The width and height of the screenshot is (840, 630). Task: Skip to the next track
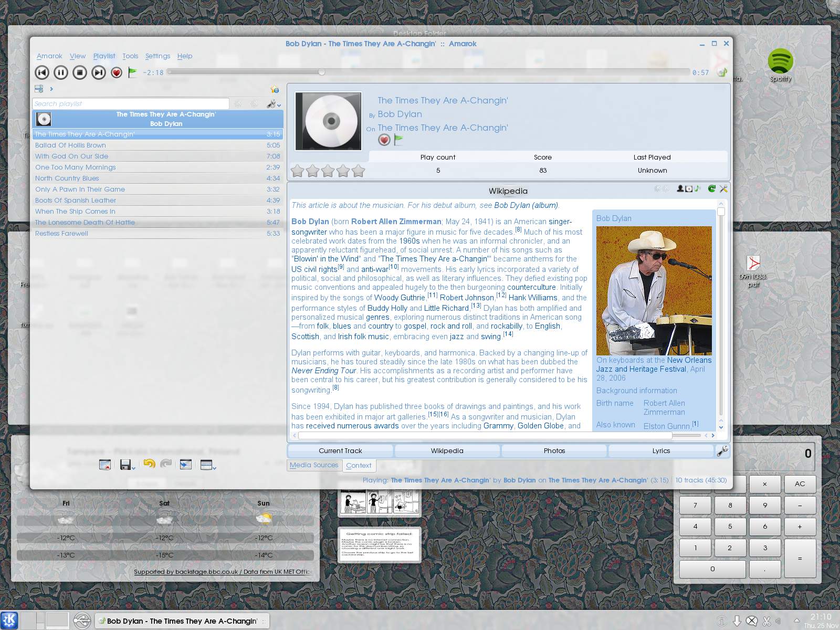(x=99, y=72)
